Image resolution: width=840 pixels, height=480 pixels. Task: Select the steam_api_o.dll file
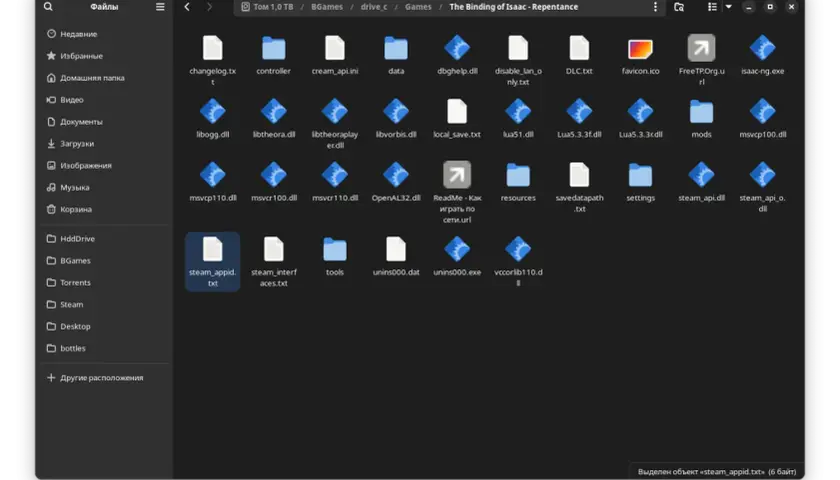(x=762, y=186)
